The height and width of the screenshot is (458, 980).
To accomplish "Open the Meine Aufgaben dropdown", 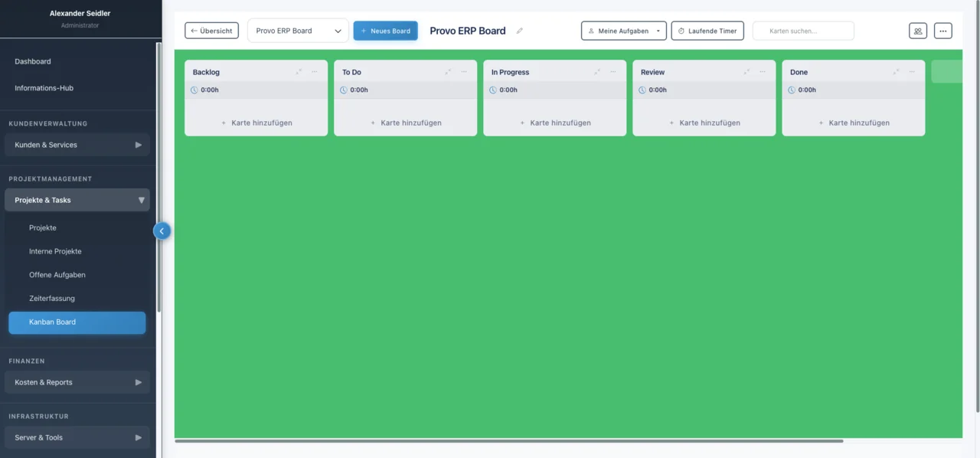I will coord(623,31).
